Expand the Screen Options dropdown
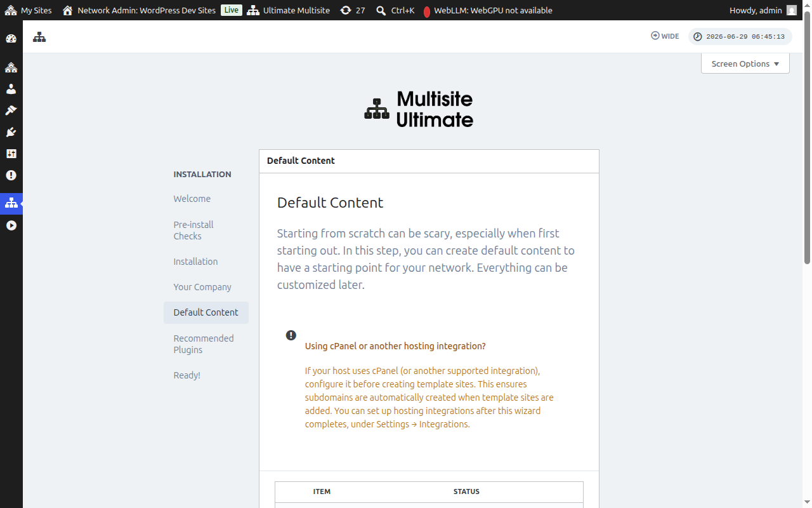Screen dimensions: 812x508 (745, 63)
